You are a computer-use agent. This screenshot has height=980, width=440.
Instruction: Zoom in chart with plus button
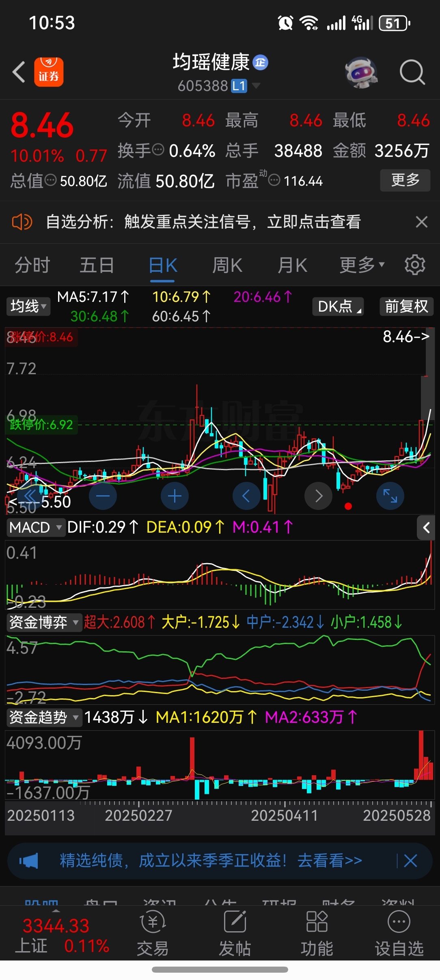tap(175, 496)
